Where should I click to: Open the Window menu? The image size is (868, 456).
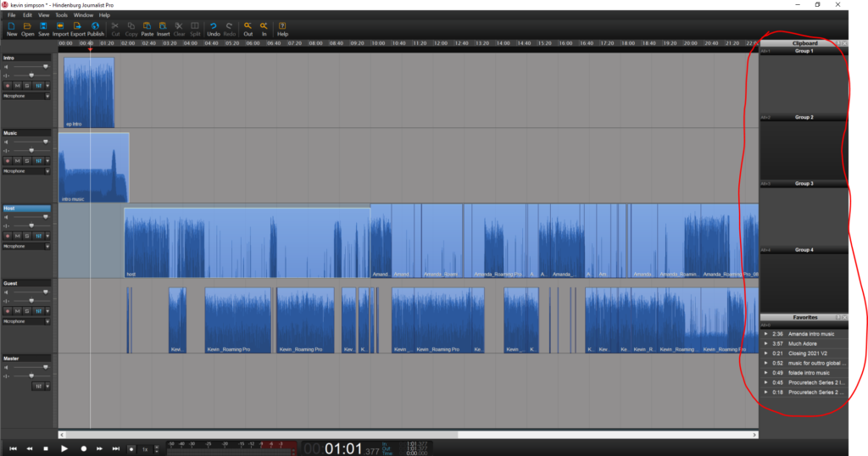click(83, 15)
